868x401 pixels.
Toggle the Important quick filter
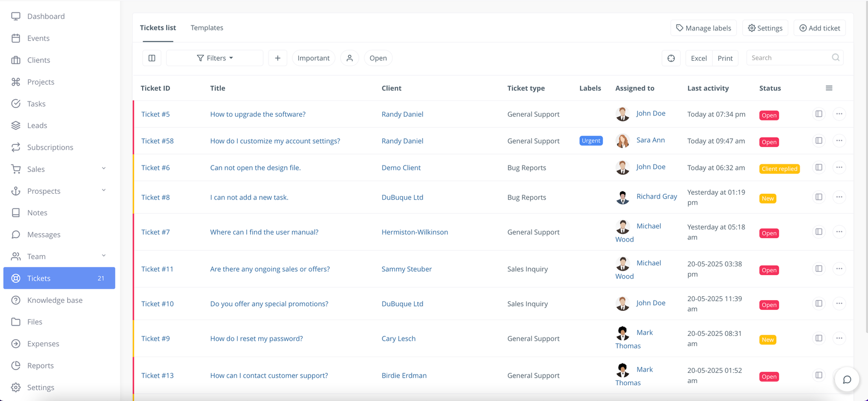pos(314,58)
